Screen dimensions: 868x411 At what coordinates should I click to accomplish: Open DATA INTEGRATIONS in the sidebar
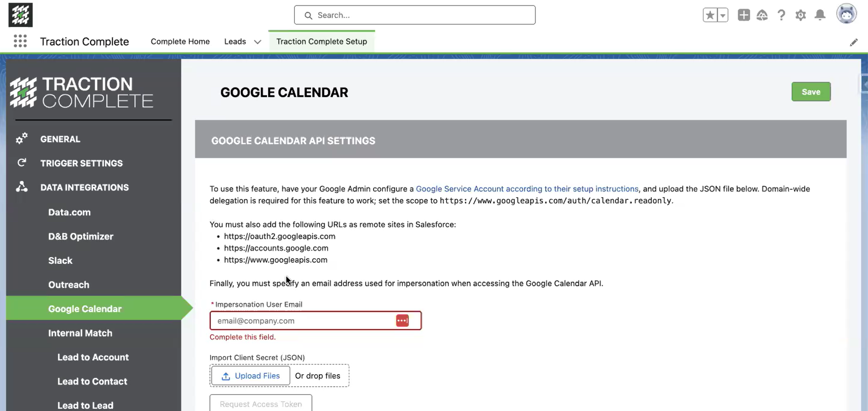[85, 187]
